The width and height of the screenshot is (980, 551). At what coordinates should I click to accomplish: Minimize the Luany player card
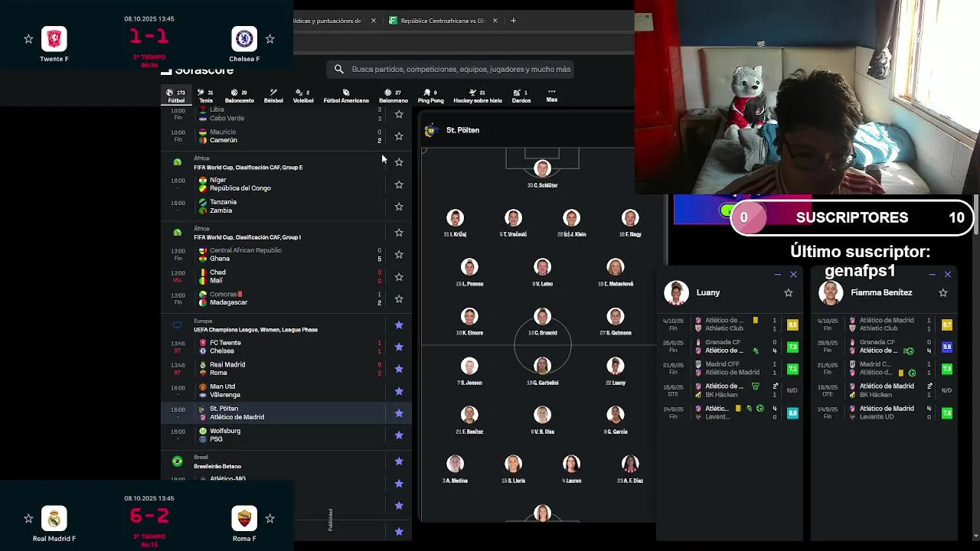(x=778, y=274)
